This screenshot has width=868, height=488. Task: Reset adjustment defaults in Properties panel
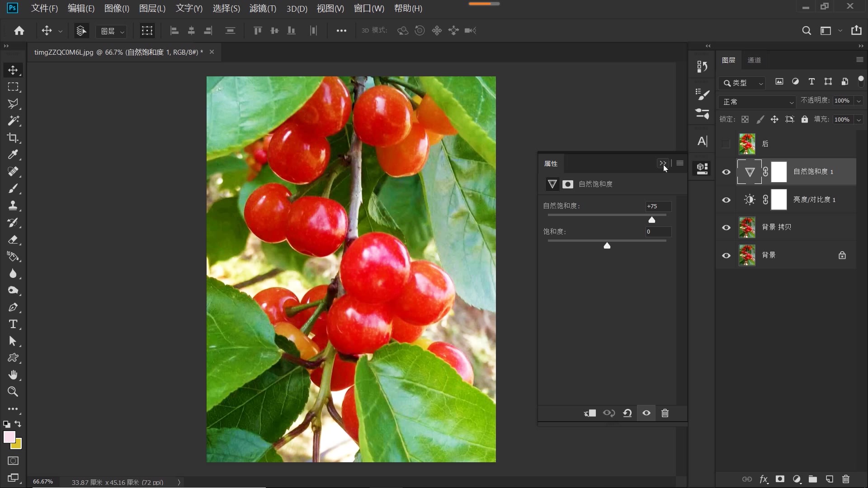coord(627,413)
